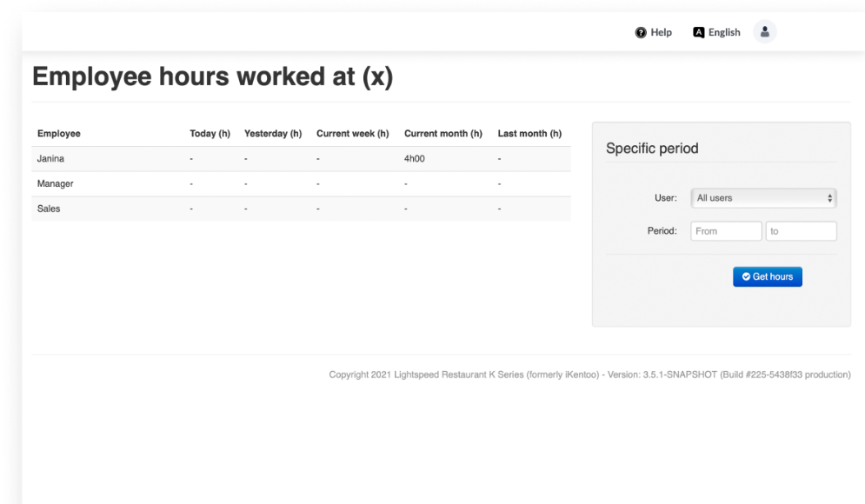Open the user profile avatar icon
Screen dimensions: 865x504
pyautogui.click(x=765, y=32)
